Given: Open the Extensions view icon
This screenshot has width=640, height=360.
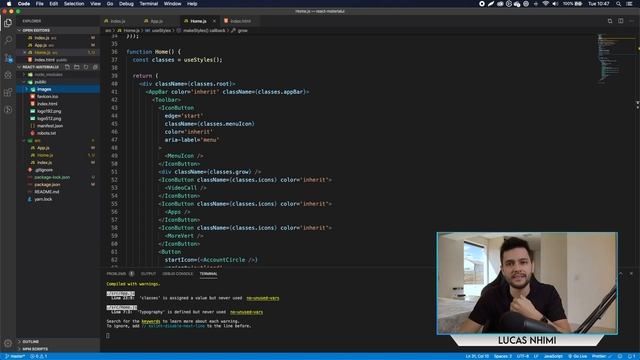Looking at the screenshot, I should coord(8,92).
